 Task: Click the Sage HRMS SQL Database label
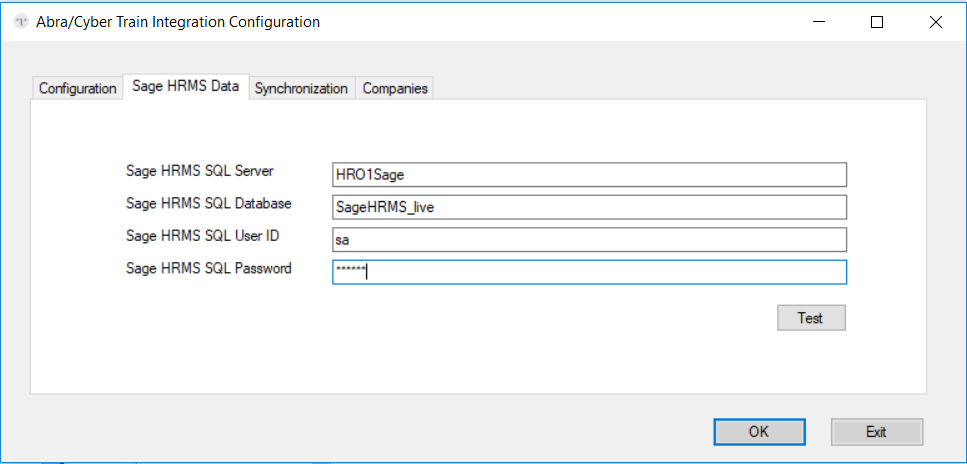click(x=208, y=203)
